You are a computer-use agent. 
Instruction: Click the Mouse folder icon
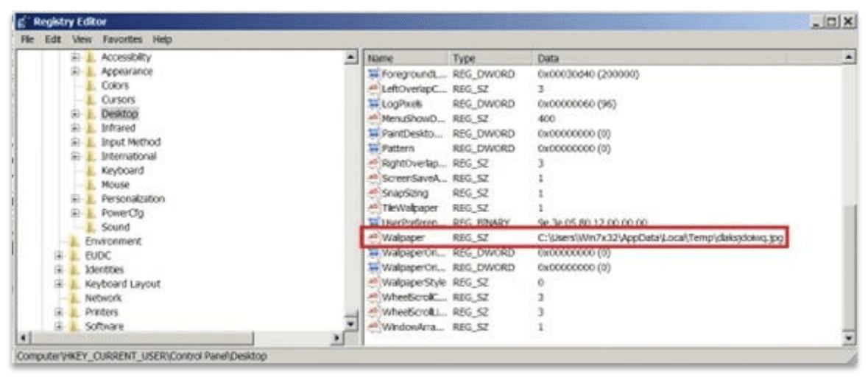tap(91, 185)
